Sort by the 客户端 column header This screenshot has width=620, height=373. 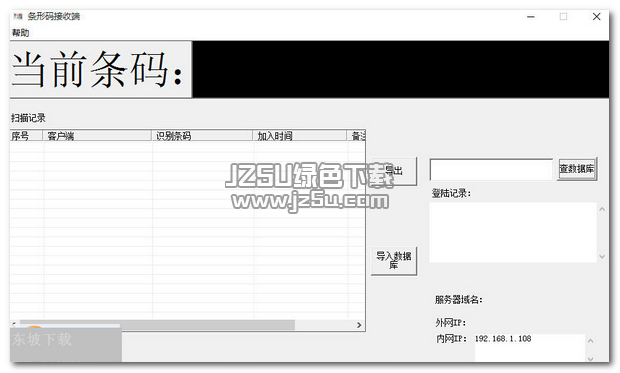coord(97,136)
